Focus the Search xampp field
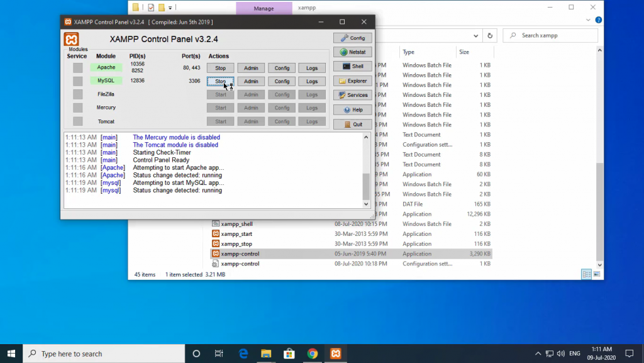Viewport: 644px width, 363px height. click(x=550, y=36)
